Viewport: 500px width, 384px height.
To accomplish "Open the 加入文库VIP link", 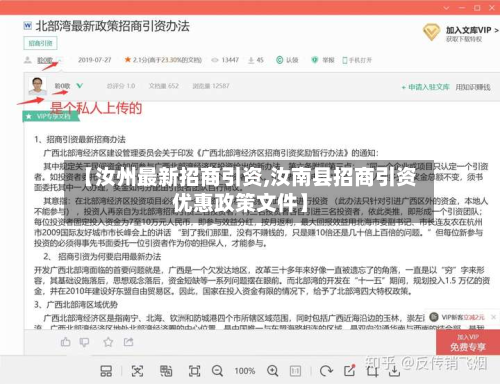I will [472, 30].
